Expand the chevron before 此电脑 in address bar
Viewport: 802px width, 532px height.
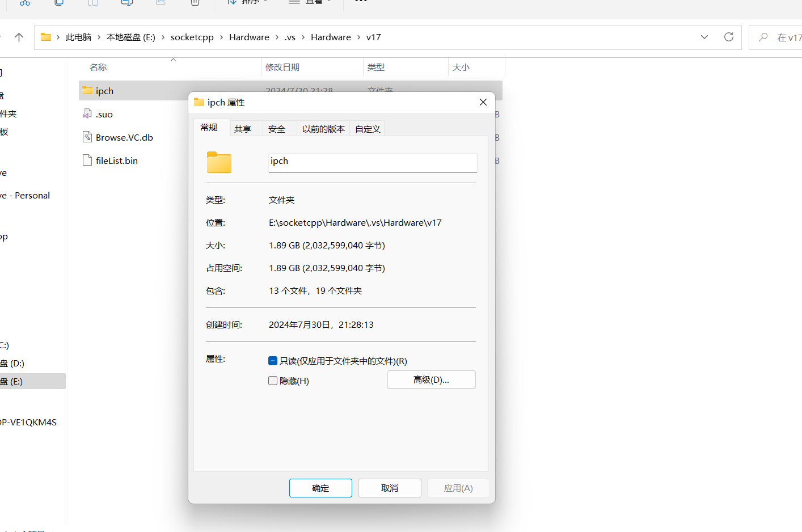point(58,37)
